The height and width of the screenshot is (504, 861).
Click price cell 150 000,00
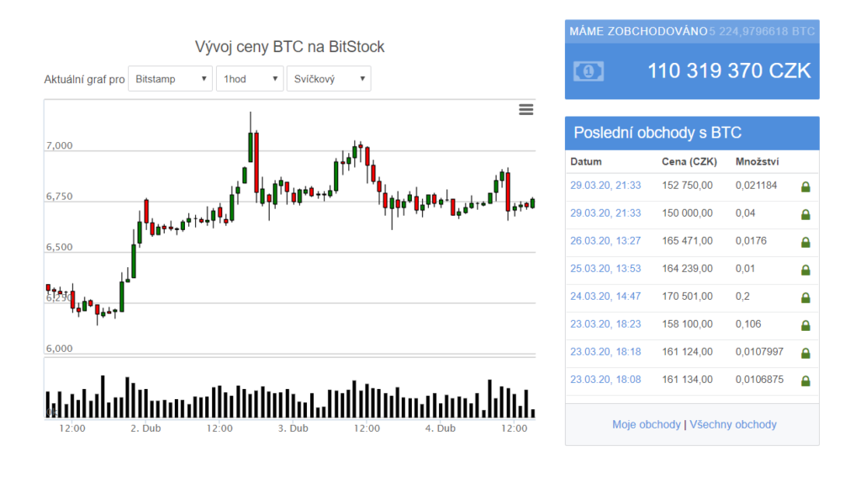click(x=687, y=213)
